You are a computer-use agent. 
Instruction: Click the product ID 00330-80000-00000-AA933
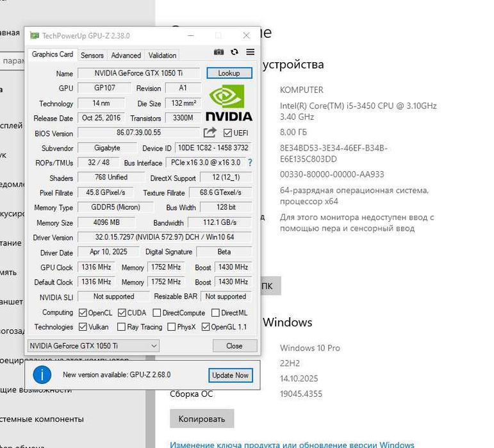(x=332, y=174)
